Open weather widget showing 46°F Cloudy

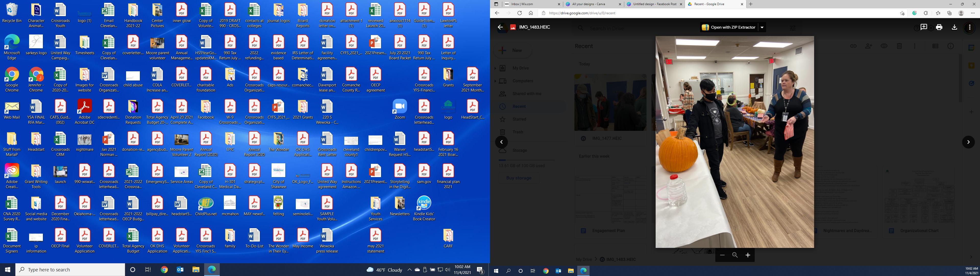click(384, 270)
